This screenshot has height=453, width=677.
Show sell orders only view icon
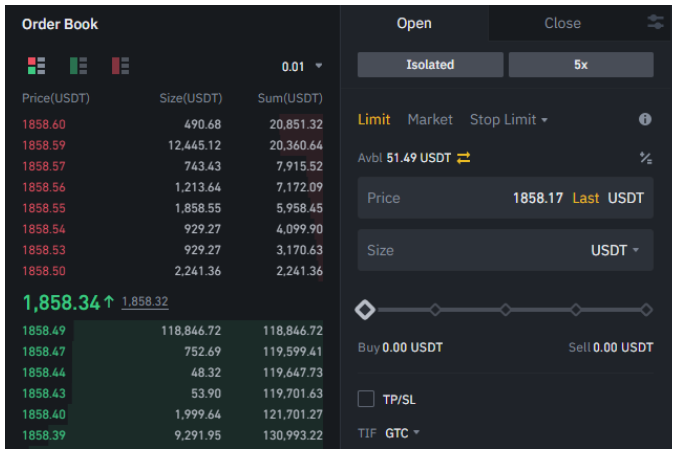pyautogui.click(x=120, y=66)
